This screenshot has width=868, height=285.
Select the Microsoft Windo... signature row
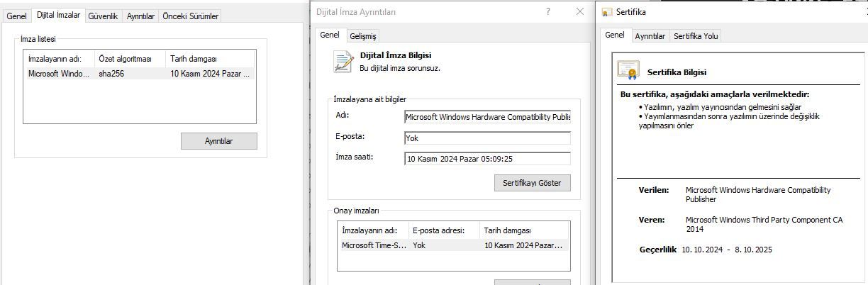click(x=139, y=73)
